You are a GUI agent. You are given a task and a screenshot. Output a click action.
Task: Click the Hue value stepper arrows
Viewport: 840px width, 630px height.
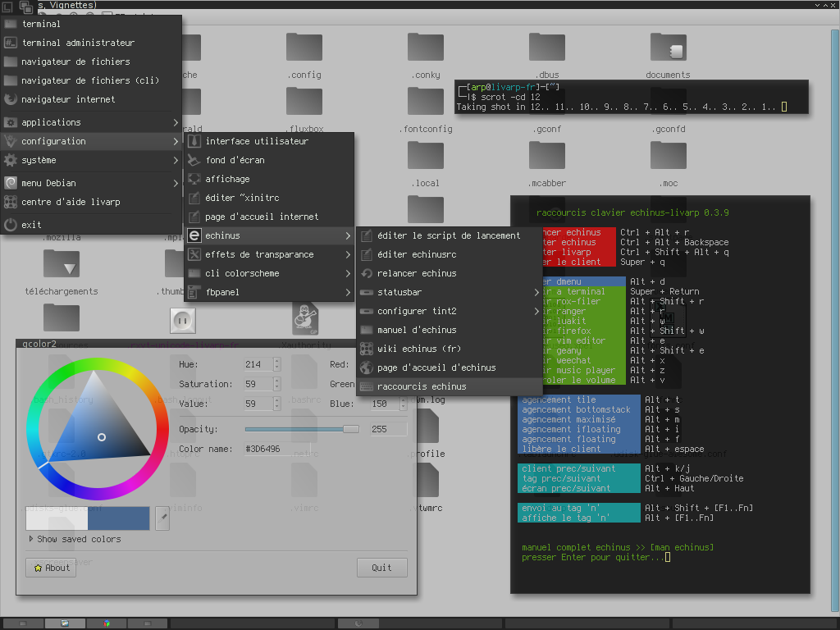pyautogui.click(x=277, y=364)
